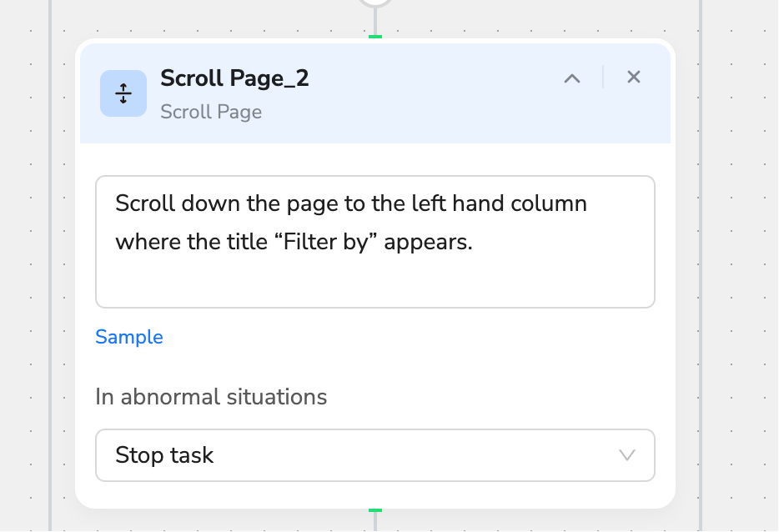Click the arrow on the Stop task selector
Screen dimensions: 779x532
click(627, 455)
